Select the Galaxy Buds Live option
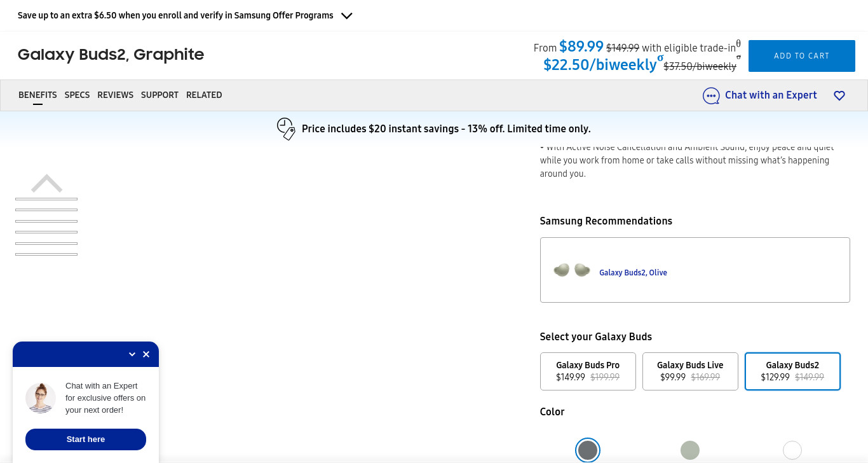This screenshot has height=463, width=868. [x=690, y=371]
